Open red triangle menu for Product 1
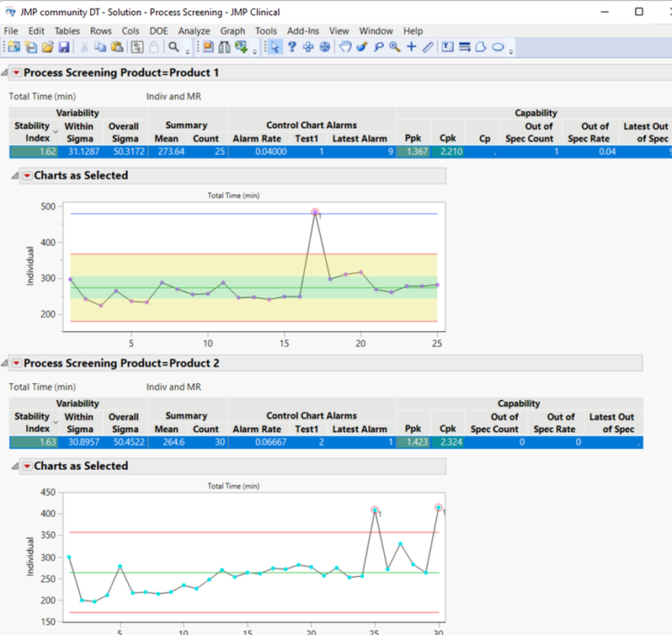The height and width of the screenshot is (635, 672). coord(16,73)
